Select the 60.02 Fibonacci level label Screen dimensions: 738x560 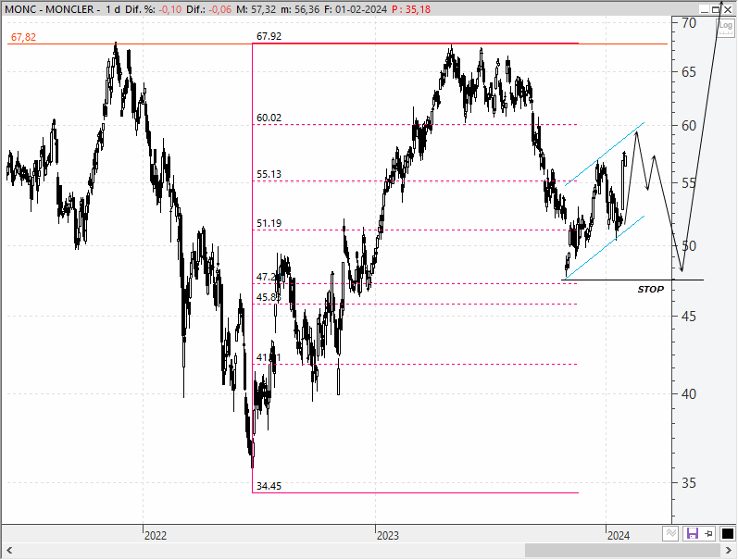coord(269,118)
